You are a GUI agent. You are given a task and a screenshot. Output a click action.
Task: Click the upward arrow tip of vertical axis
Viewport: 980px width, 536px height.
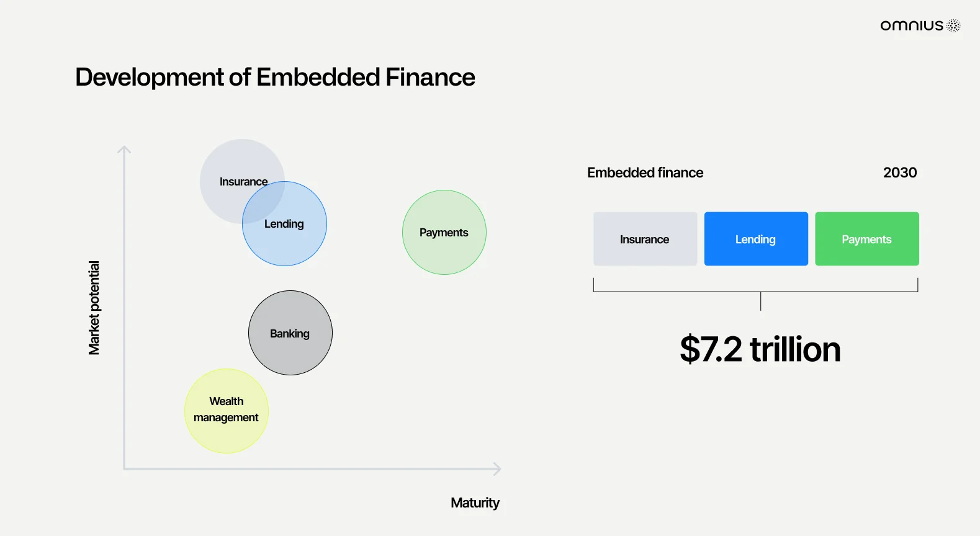pos(124,149)
